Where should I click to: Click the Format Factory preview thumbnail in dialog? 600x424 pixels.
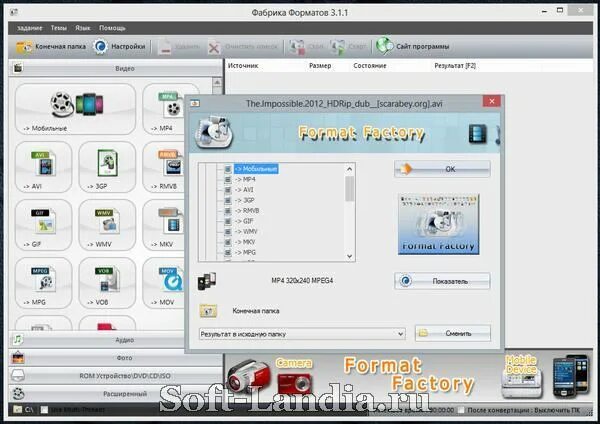[439, 224]
